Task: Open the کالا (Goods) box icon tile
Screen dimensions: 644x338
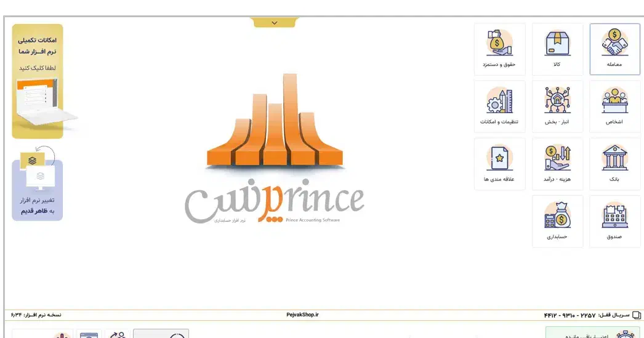Action: point(557,49)
